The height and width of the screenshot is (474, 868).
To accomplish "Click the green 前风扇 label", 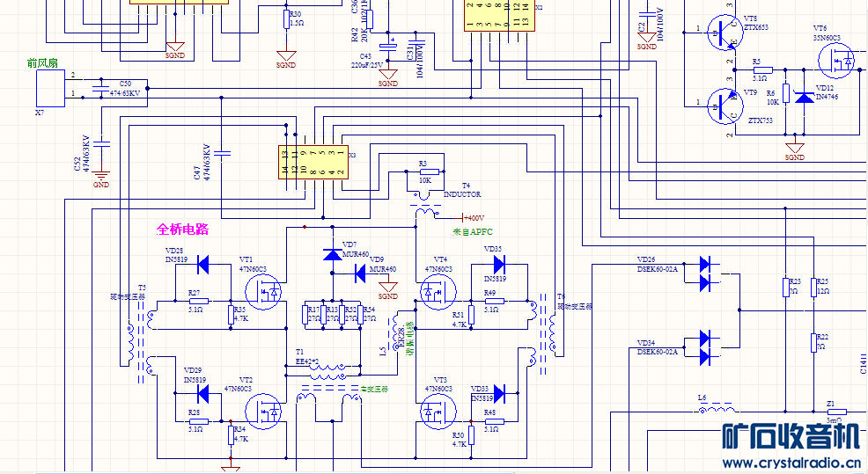I will [x=42, y=63].
